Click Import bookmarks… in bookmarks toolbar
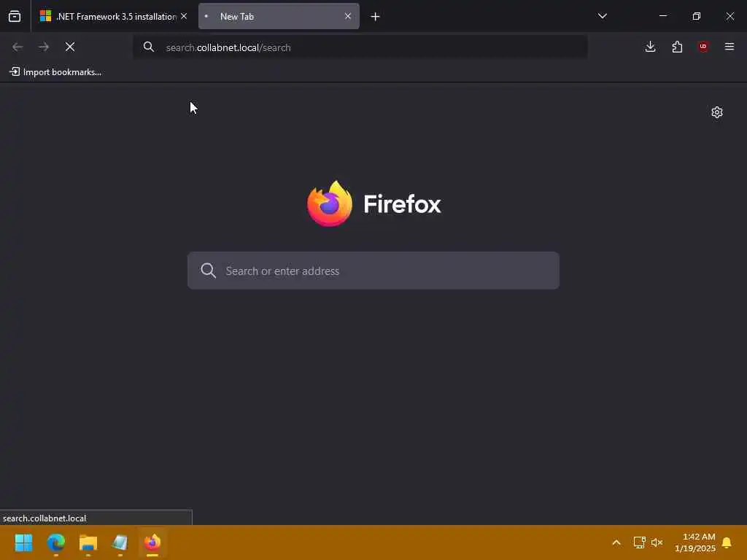Image resolution: width=747 pixels, height=560 pixels. 55,72
